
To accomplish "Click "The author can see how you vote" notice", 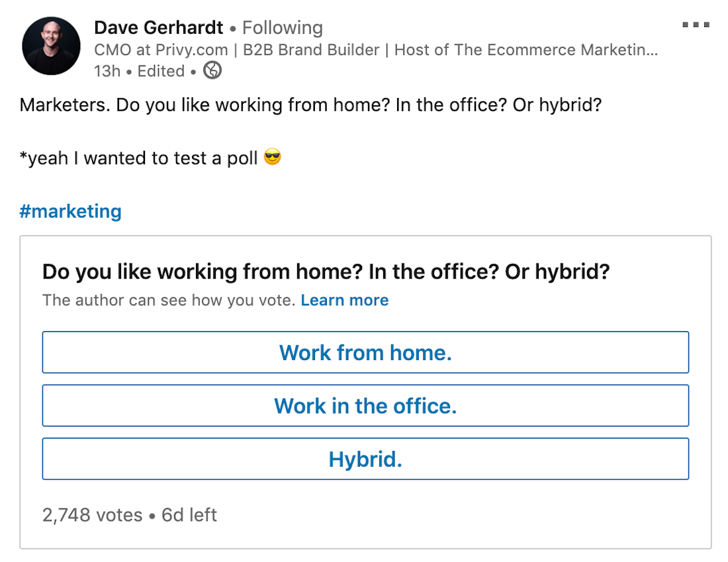I will pyautogui.click(x=168, y=301).
